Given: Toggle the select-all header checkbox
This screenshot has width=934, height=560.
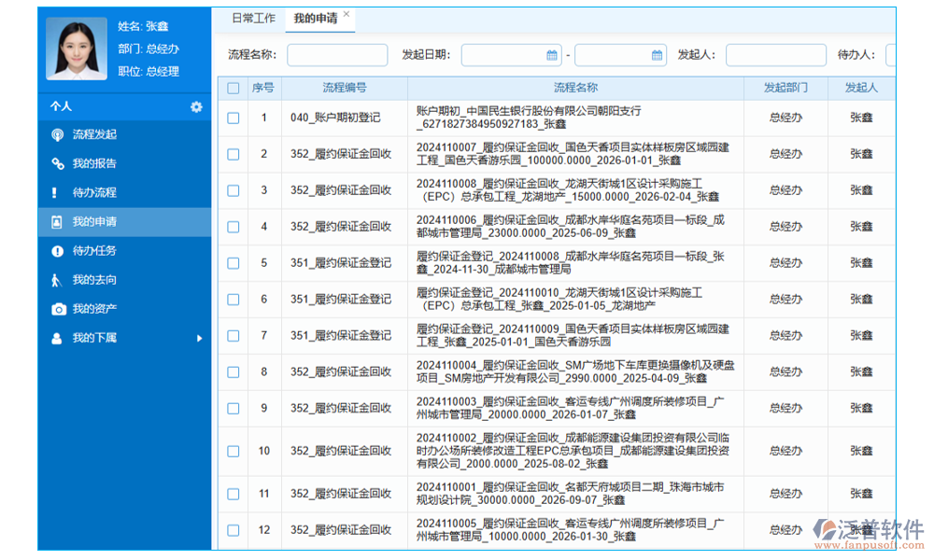Looking at the screenshot, I should pos(233,89).
